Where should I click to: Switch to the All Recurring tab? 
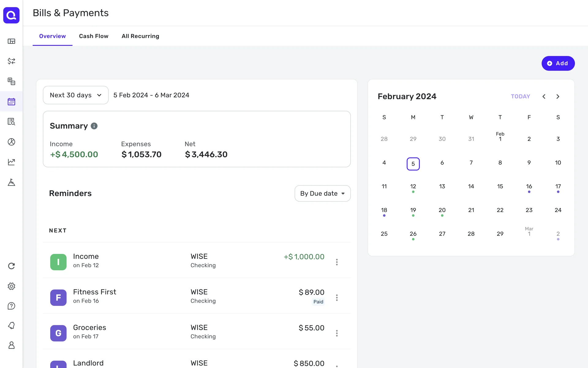pyautogui.click(x=140, y=36)
